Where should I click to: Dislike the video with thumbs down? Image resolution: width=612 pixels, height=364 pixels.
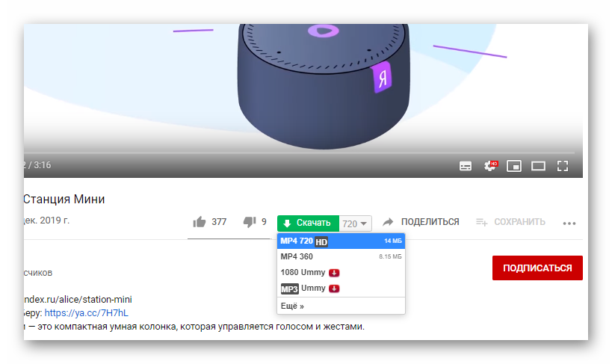pyautogui.click(x=250, y=222)
